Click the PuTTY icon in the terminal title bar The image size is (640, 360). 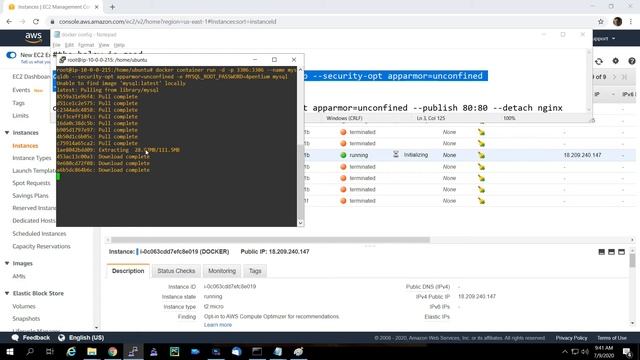pos(62,60)
